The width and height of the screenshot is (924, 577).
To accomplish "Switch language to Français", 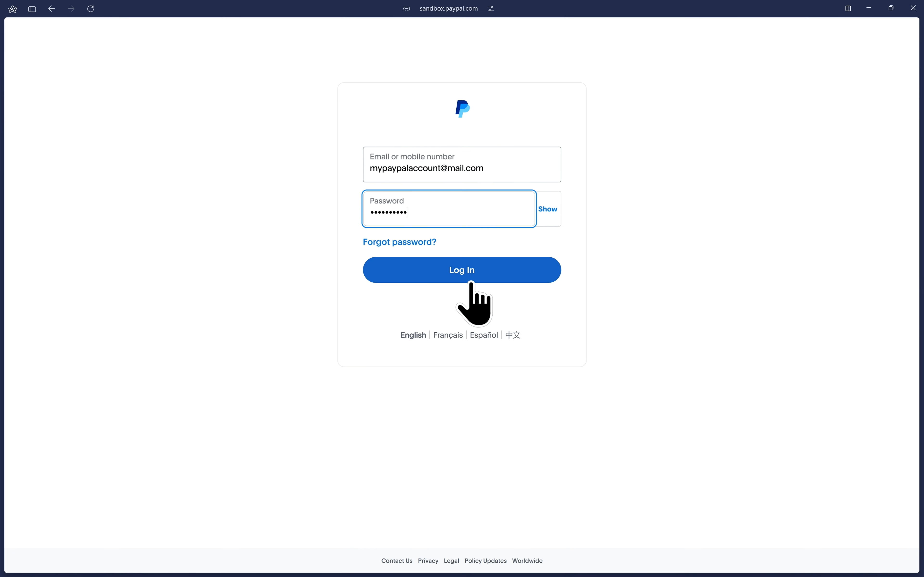I will (447, 335).
